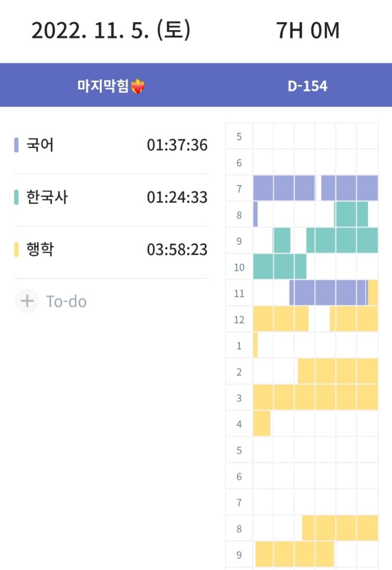Click the 01:37:36 timer for 국어
Viewport: 392px width, 570px height.
coord(177,145)
